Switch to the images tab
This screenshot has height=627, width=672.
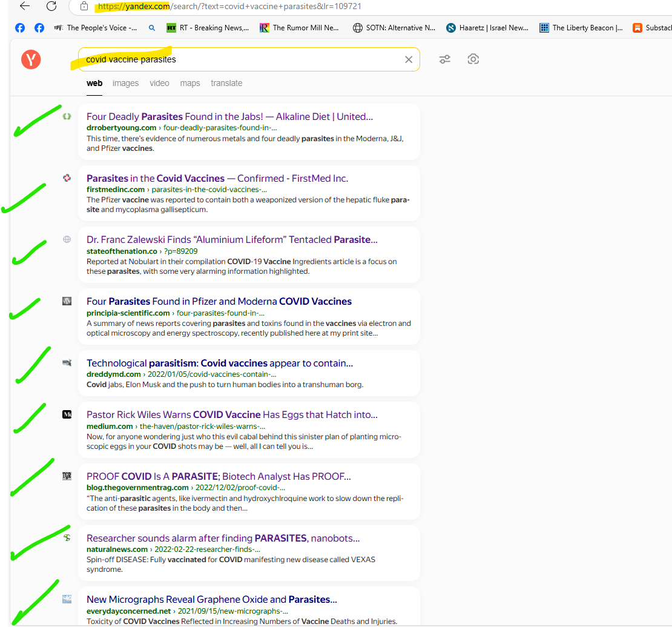(x=125, y=83)
